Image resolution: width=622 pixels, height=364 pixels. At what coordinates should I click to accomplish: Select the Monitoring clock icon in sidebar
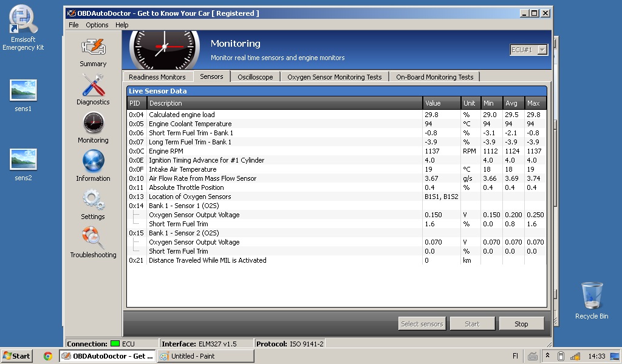(93, 123)
